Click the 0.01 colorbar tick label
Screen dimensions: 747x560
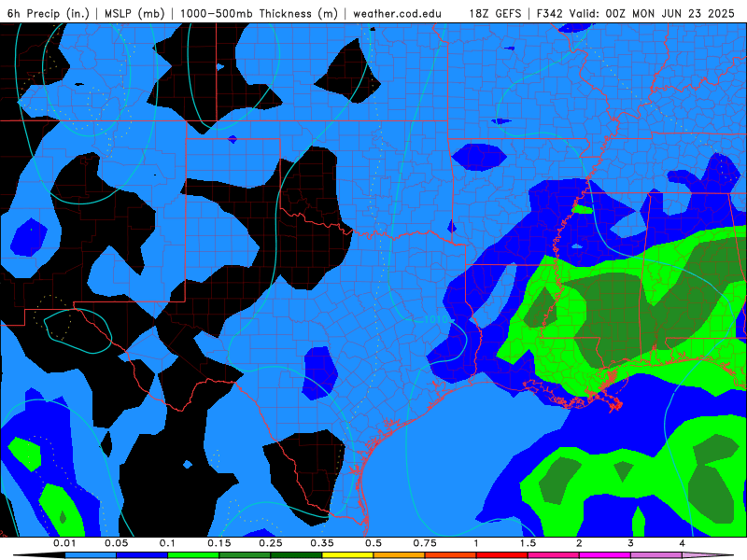click(64, 543)
